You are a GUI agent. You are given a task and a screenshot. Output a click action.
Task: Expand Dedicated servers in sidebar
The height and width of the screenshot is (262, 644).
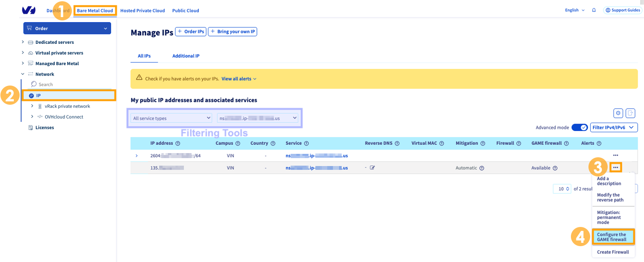23,42
